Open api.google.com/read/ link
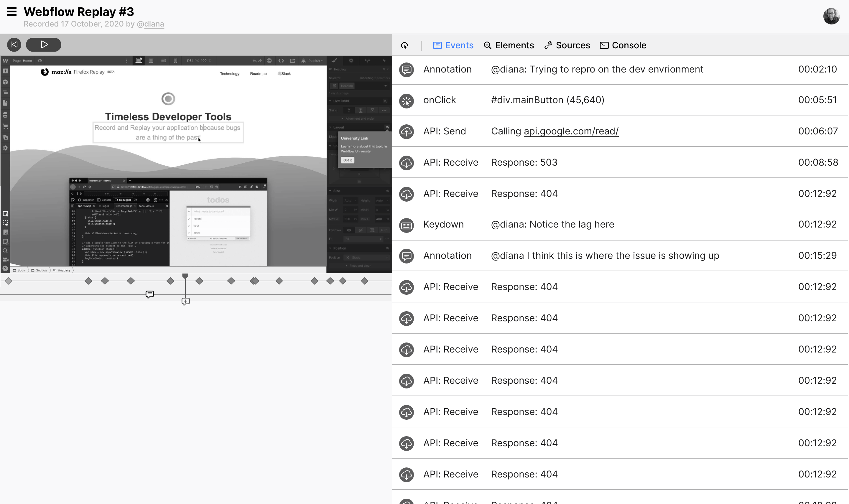 (x=571, y=131)
